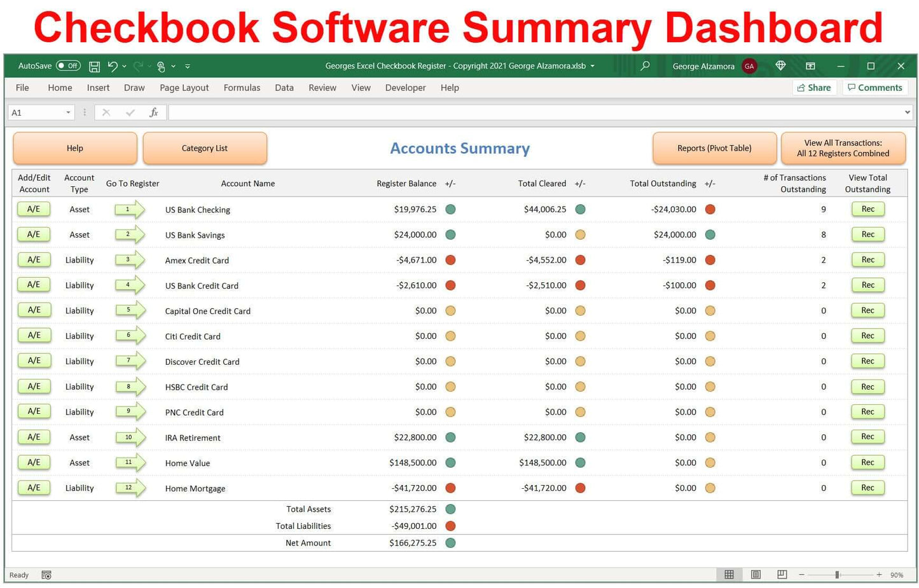Click Share in the ribbon area
Screen dimensions: 919x588
pyautogui.click(x=814, y=87)
